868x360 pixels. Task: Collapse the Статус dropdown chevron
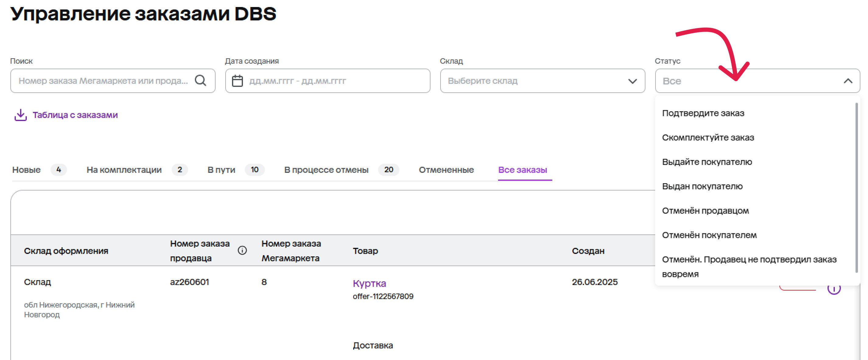tap(848, 81)
